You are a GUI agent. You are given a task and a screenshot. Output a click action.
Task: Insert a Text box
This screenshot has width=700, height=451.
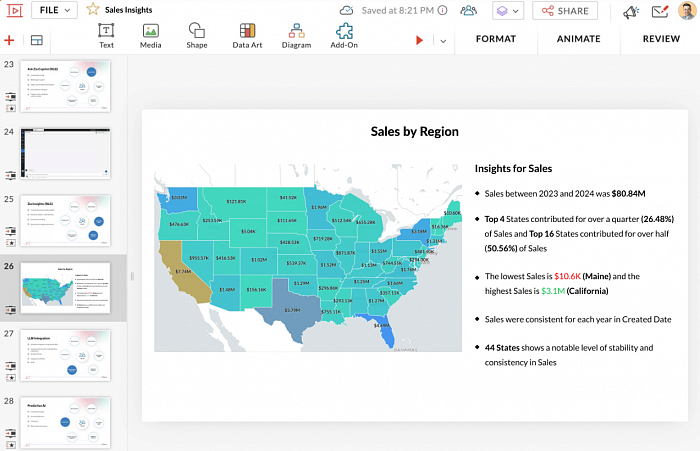click(106, 36)
